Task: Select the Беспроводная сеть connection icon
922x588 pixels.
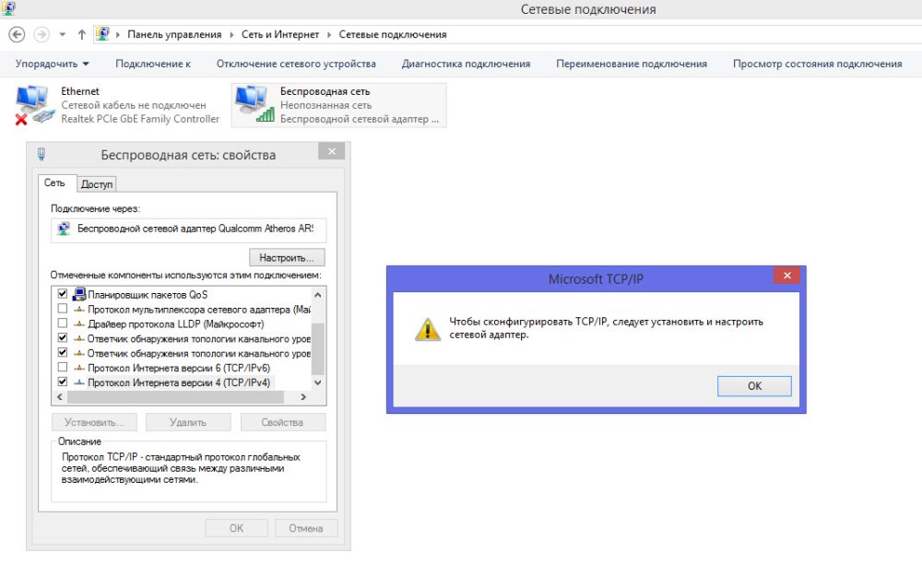Action: pos(254,104)
